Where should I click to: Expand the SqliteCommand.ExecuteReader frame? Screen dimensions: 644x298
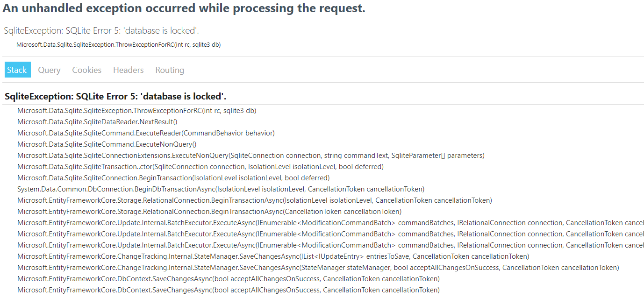(x=146, y=133)
